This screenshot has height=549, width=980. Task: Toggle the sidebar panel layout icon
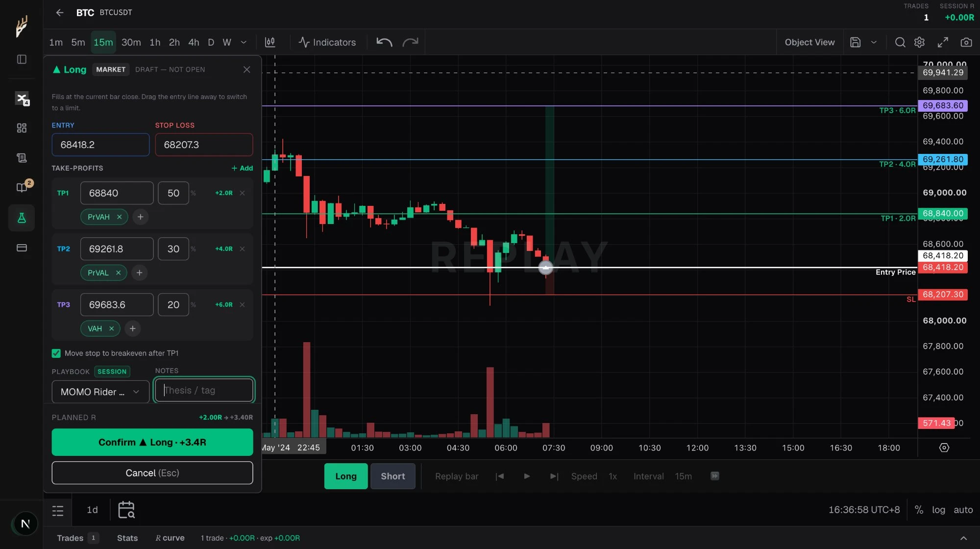pos(22,59)
